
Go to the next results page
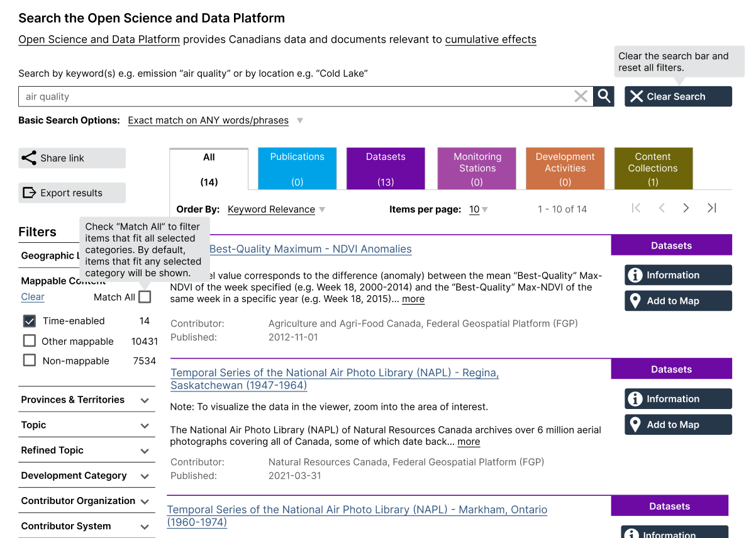[686, 207]
